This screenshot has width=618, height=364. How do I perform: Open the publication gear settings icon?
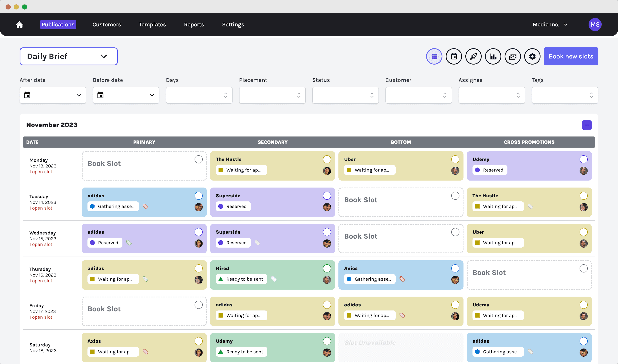click(x=532, y=56)
